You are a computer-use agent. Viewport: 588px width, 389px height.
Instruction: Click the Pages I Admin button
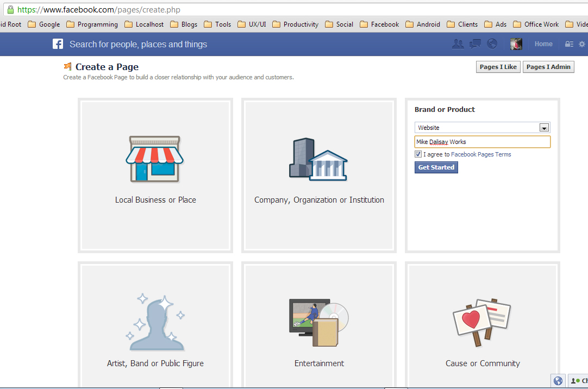pyautogui.click(x=548, y=67)
